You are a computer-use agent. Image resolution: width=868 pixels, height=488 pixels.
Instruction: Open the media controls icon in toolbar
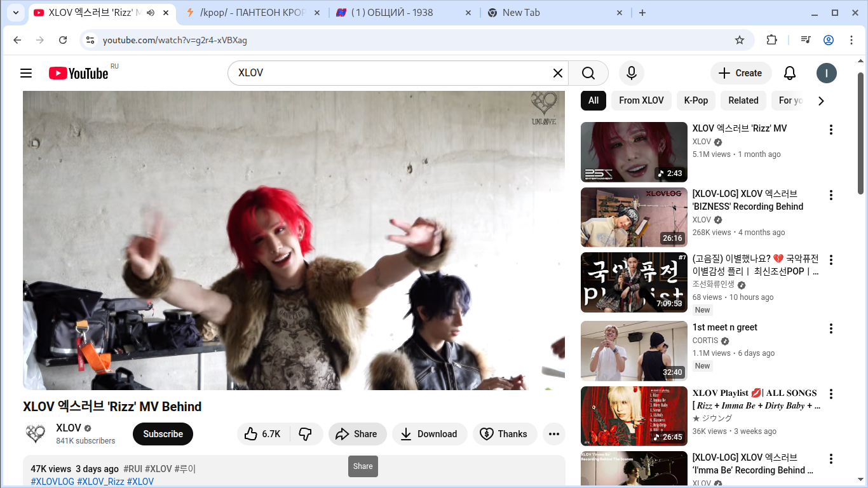(806, 40)
